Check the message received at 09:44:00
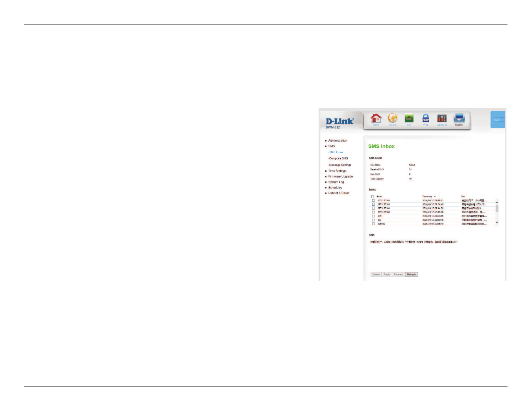 tap(373, 208)
